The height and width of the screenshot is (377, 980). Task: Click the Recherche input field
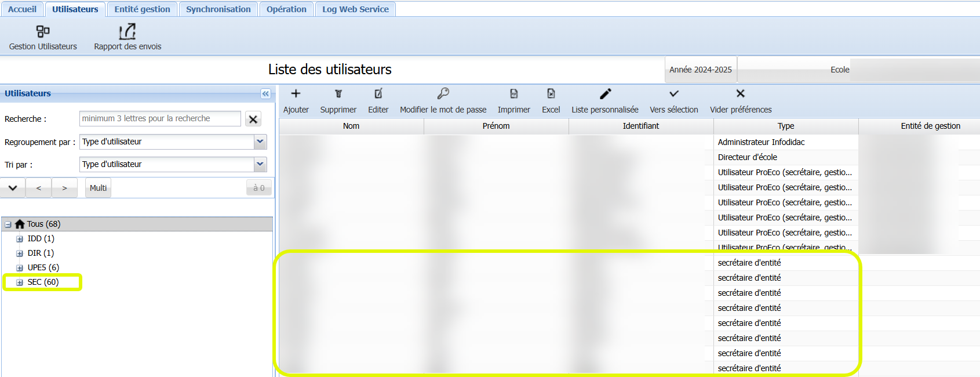pyautogui.click(x=160, y=118)
